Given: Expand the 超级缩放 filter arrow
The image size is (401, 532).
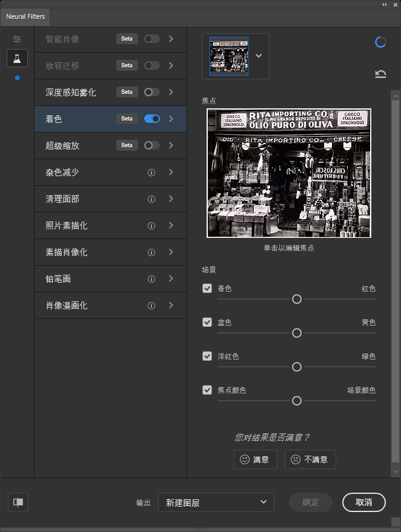Looking at the screenshot, I should 171,145.
